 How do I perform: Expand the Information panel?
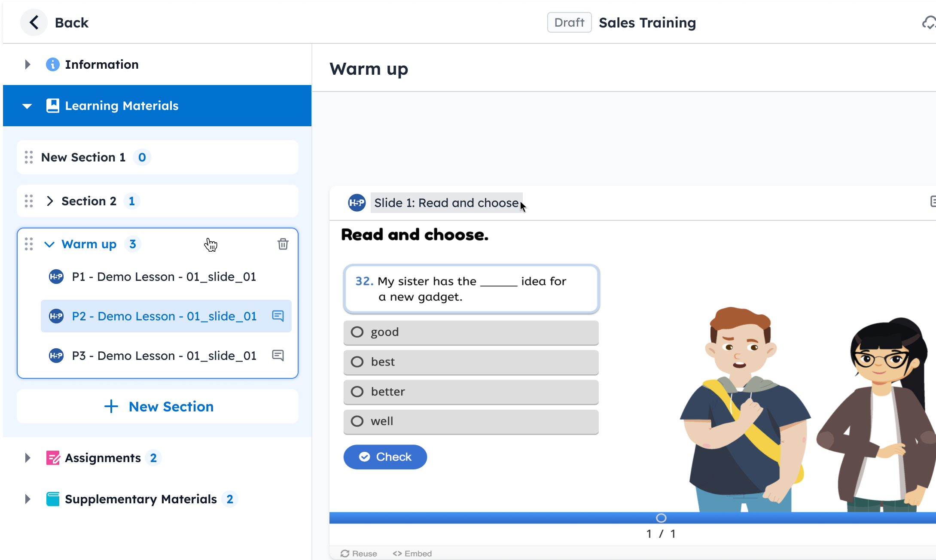coord(27,64)
